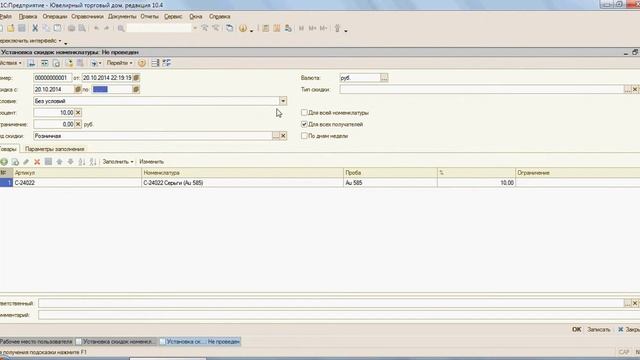
Task: Open the Перейти dropdown menu
Action: 119,63
